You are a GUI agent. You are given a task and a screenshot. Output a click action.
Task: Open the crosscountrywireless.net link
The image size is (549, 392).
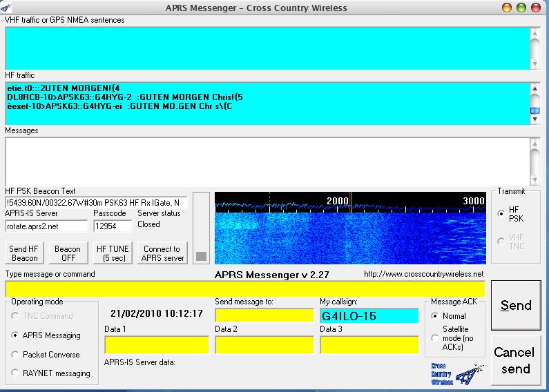tap(423, 274)
